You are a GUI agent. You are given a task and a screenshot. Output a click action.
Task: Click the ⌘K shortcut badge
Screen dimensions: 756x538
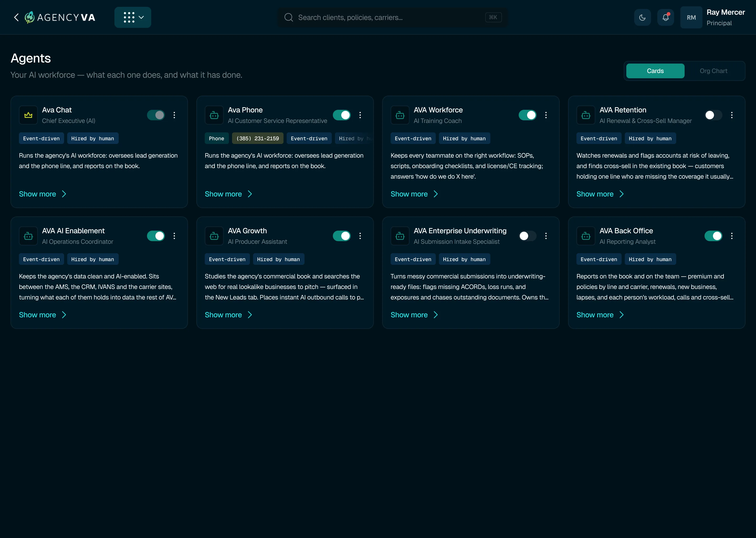pyautogui.click(x=493, y=17)
